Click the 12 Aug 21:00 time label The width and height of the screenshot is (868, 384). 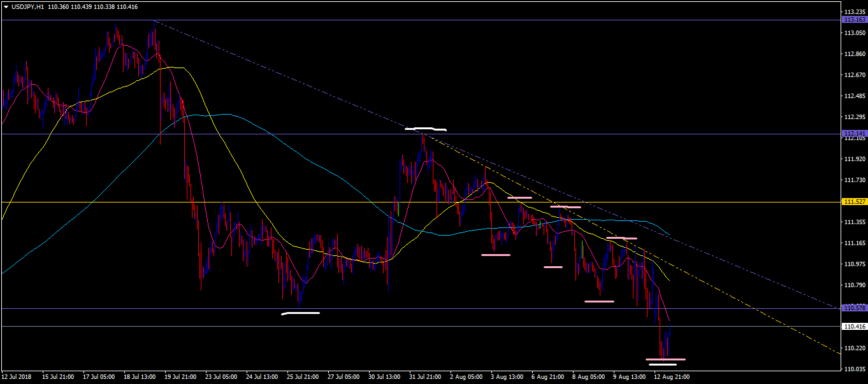(x=672, y=377)
